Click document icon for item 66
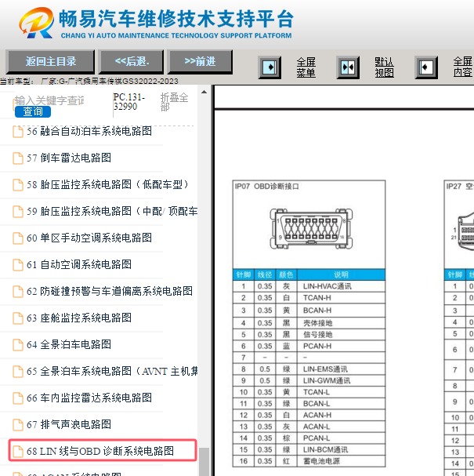 (x=18, y=398)
